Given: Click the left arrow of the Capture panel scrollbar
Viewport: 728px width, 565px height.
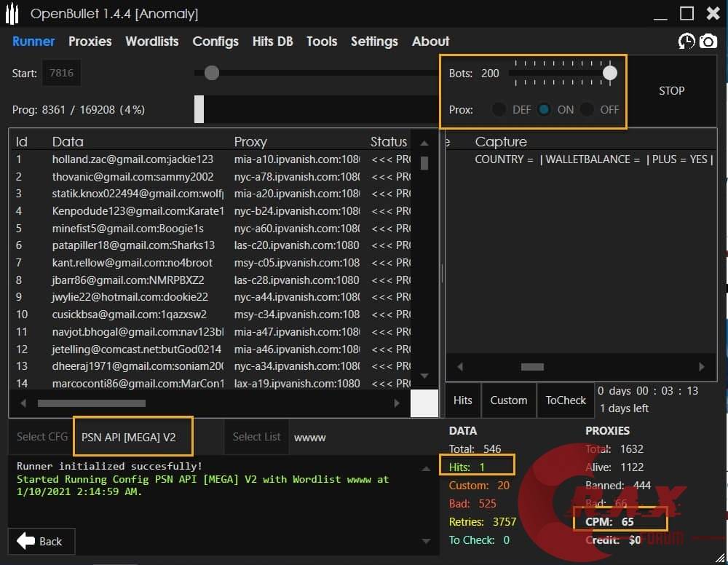Looking at the screenshot, I should click(459, 367).
